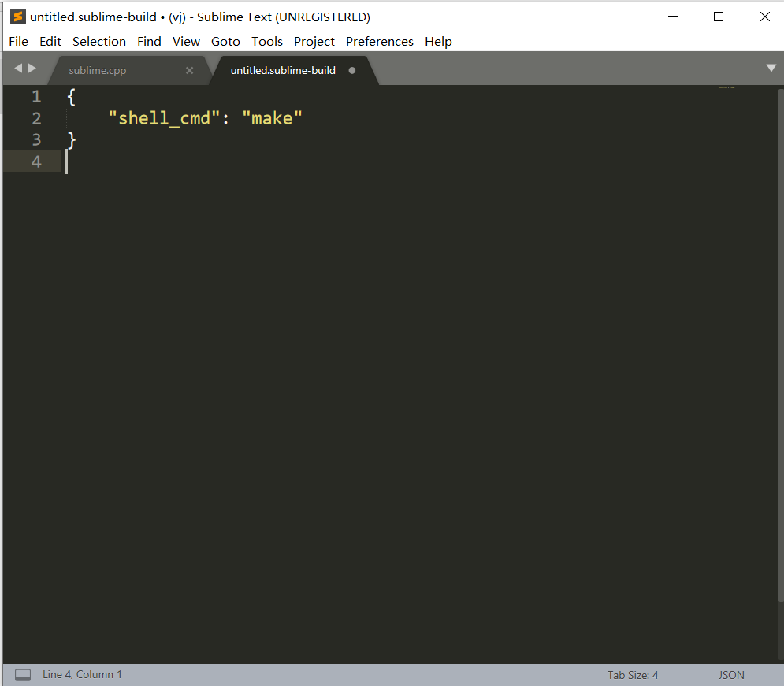Close the sublime.cpp tab
784x686 pixels.
click(x=190, y=70)
